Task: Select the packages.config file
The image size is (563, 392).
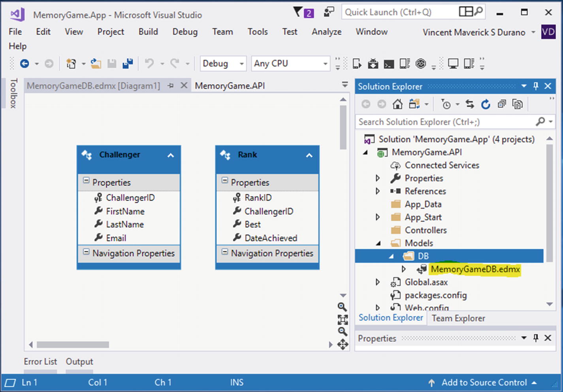Action: pos(435,295)
